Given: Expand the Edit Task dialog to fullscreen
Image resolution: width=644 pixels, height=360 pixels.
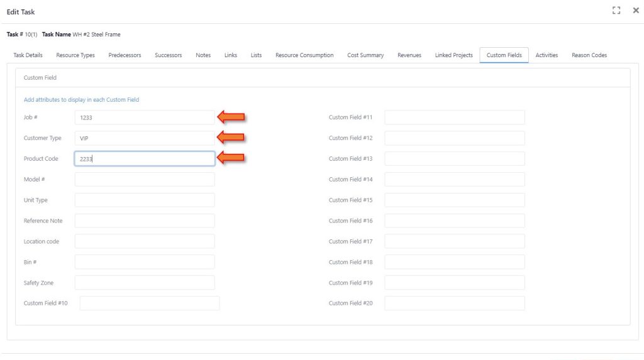Looking at the screenshot, I should [616, 11].
